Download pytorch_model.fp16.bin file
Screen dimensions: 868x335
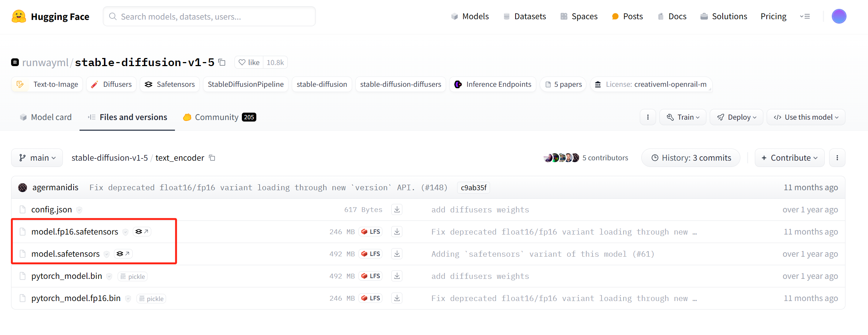397,298
